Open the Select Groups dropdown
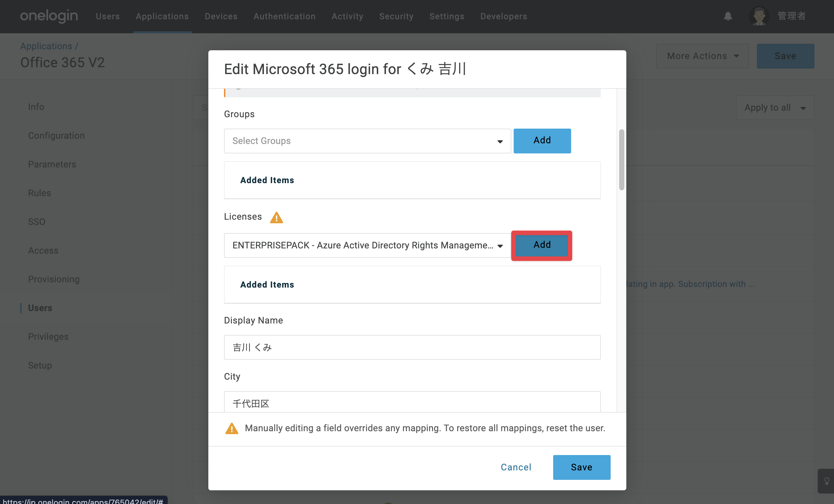Image resolution: width=834 pixels, height=504 pixels. (367, 141)
